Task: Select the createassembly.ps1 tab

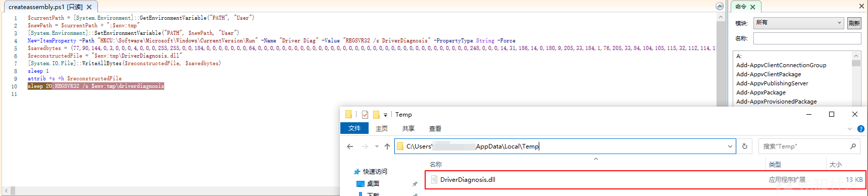Action: coord(45,7)
